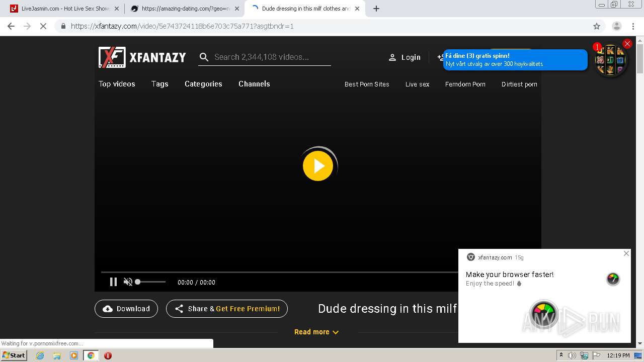Click the page scrollbar down arrow
This screenshot has height=362, width=644.
tap(640, 343)
